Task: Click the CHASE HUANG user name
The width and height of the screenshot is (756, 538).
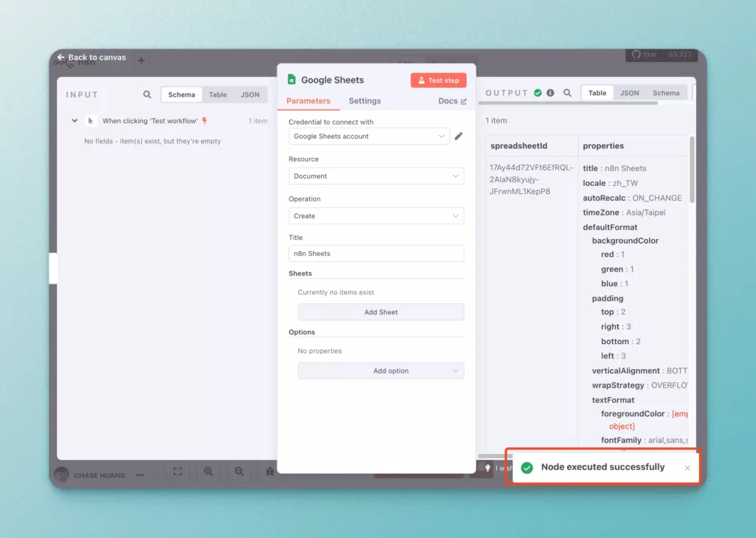Action: coord(100,475)
